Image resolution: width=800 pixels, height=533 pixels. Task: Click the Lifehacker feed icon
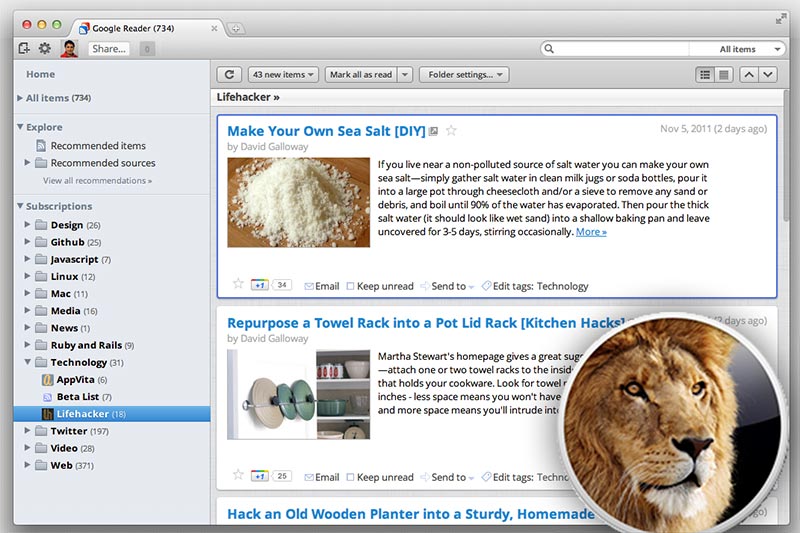click(x=47, y=414)
